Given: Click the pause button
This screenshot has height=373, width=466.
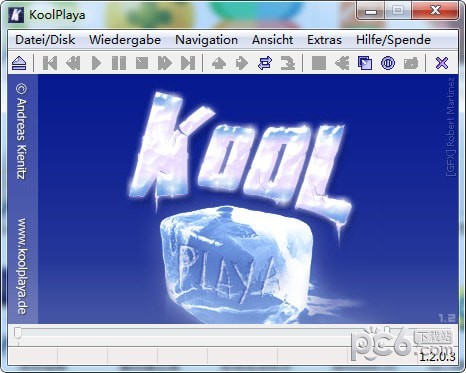Looking at the screenshot, I should click(x=119, y=63).
